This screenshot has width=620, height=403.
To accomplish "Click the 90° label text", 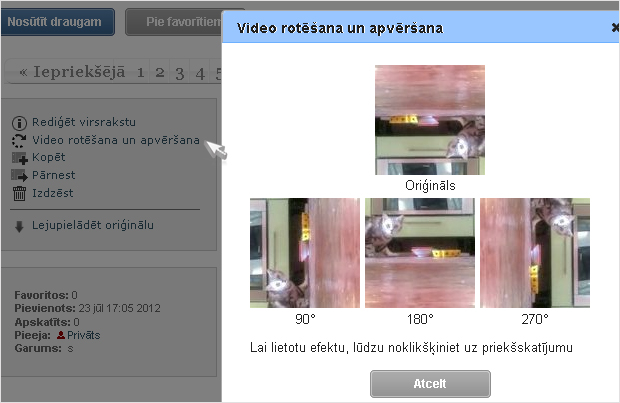I will (305, 319).
